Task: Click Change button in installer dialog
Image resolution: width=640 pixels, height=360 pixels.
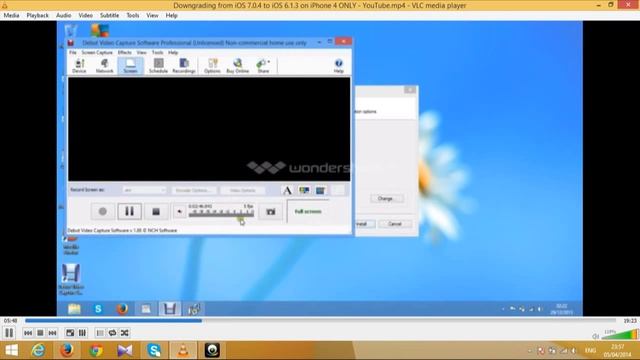Action: coord(387,199)
